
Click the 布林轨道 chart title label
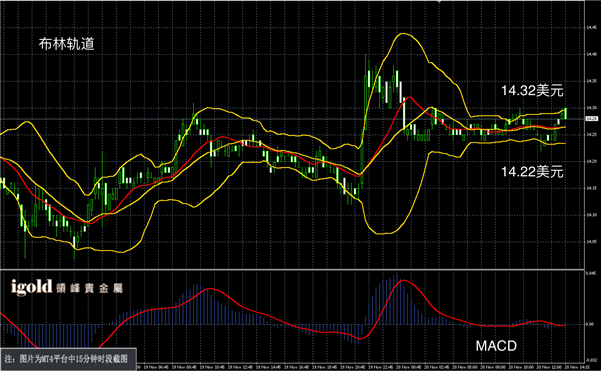[x=66, y=44]
